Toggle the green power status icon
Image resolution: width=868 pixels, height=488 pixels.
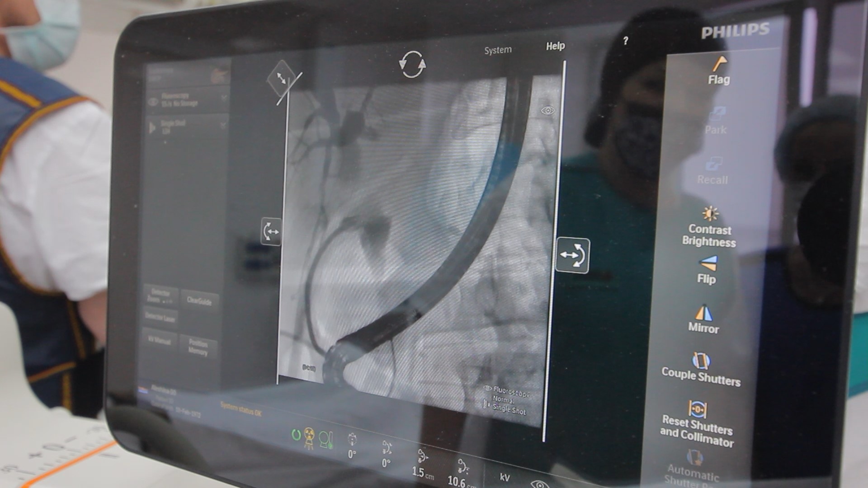pyautogui.click(x=296, y=435)
